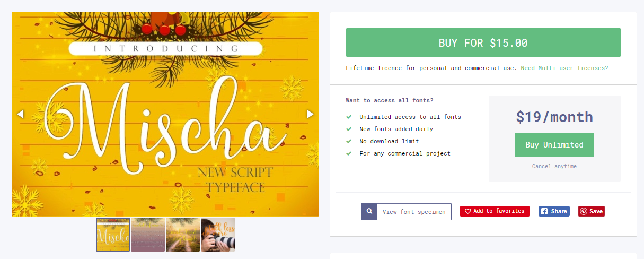Screen dimensions: 644x259
Task: Click the BUY FOR $15.00 button
Action: click(x=483, y=42)
